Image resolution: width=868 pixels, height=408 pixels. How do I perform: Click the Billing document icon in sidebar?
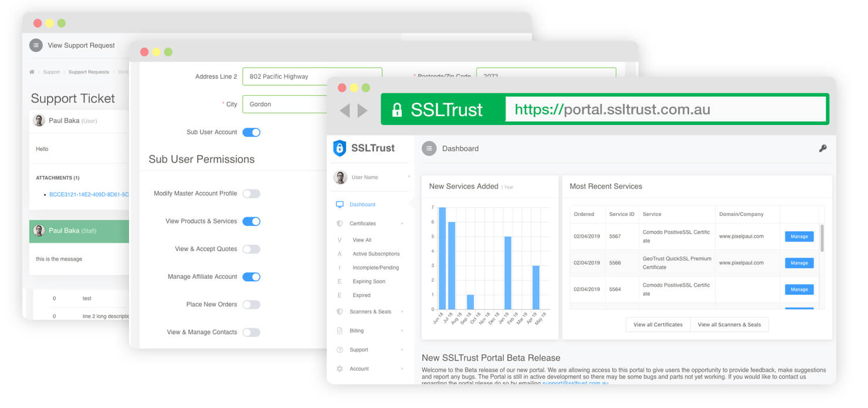pos(340,331)
